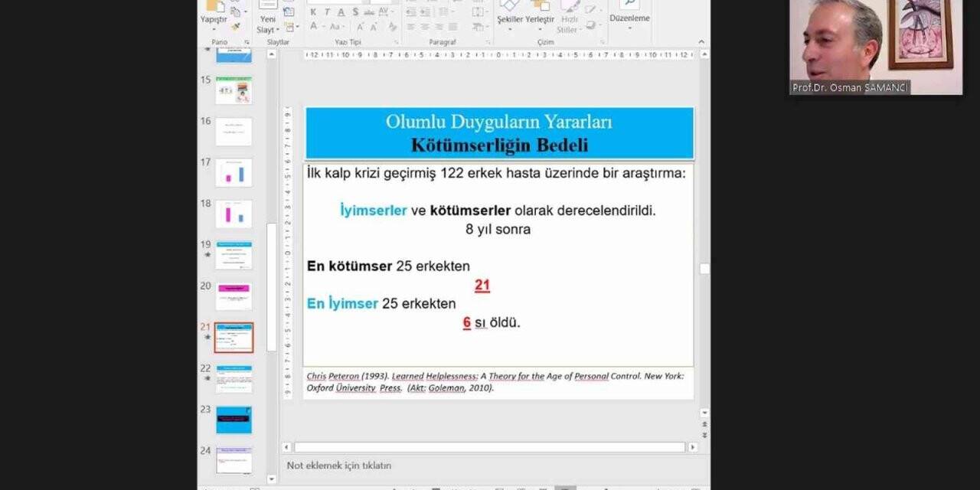Toggle strikethrough formatting
Viewport: 980px width, 490px height.
(x=367, y=12)
